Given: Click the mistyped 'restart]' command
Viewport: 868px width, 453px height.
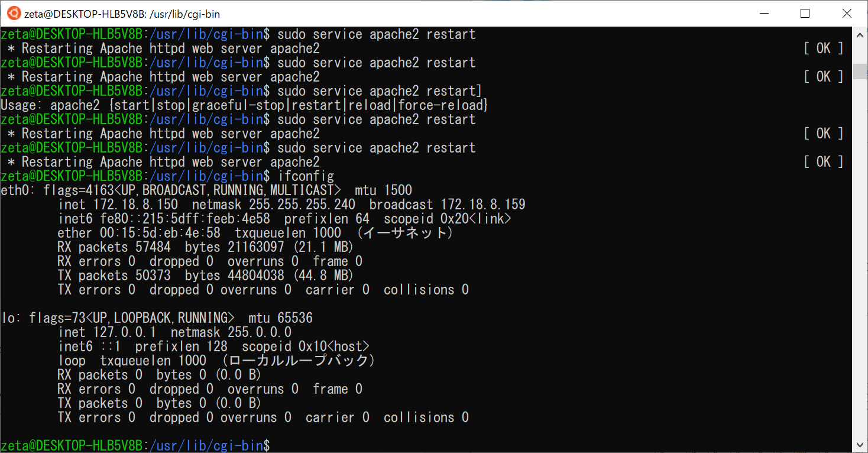Looking at the screenshot, I should tap(454, 91).
